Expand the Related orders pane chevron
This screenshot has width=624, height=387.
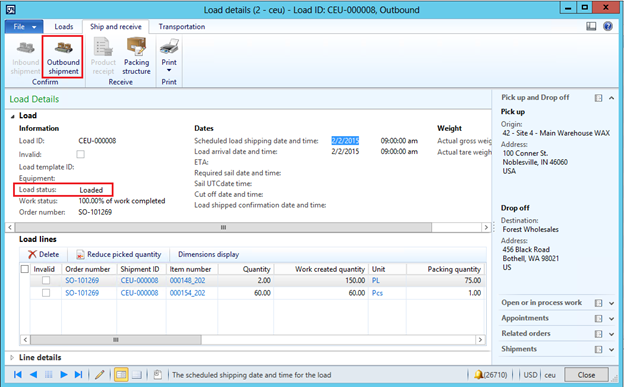(612, 334)
